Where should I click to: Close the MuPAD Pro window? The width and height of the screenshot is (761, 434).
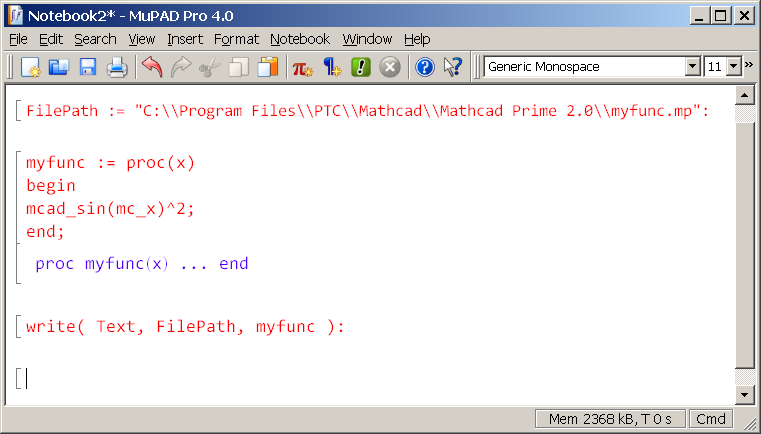coord(744,16)
